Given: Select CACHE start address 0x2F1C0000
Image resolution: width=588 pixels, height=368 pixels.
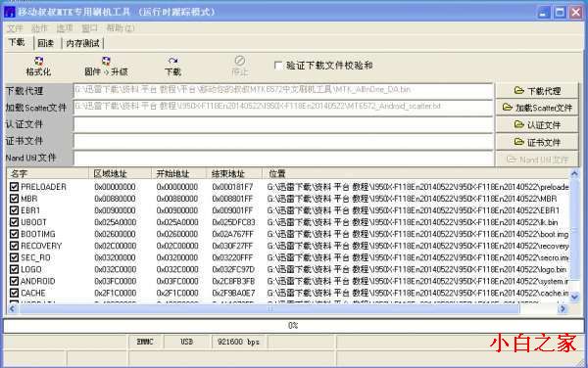Looking at the screenshot, I should 177,293.
